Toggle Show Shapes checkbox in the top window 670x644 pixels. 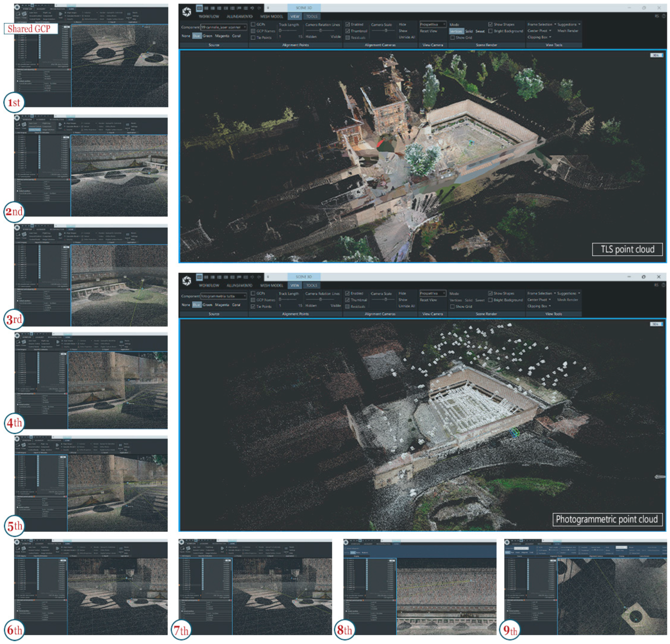point(491,25)
